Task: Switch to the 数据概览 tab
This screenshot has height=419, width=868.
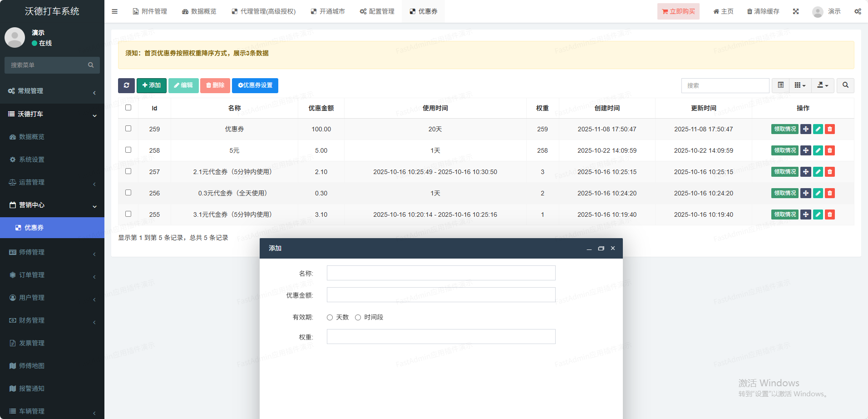Action: (199, 11)
